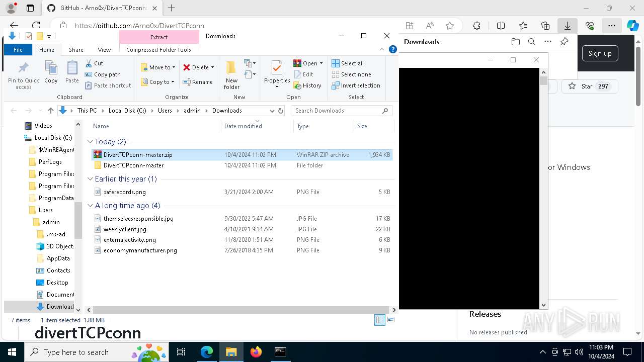This screenshot has width=644, height=362.
Task: Search downloads in Edge panel
Action: [531, 42]
